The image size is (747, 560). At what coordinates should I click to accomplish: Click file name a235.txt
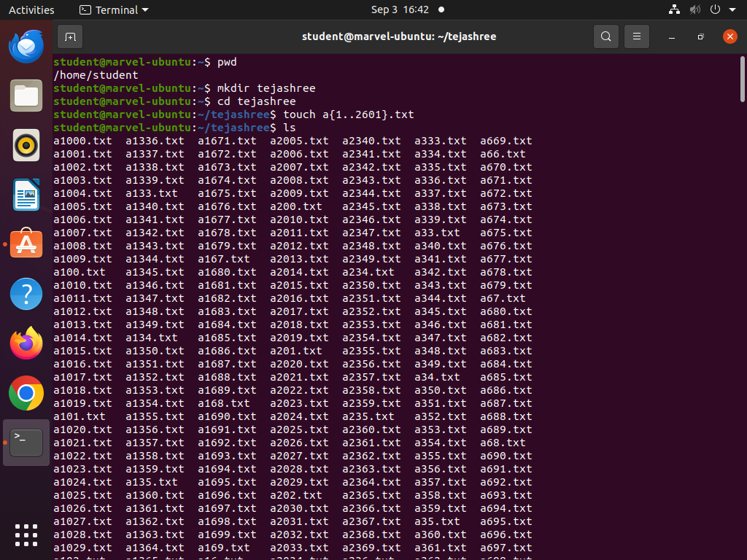(x=368, y=416)
